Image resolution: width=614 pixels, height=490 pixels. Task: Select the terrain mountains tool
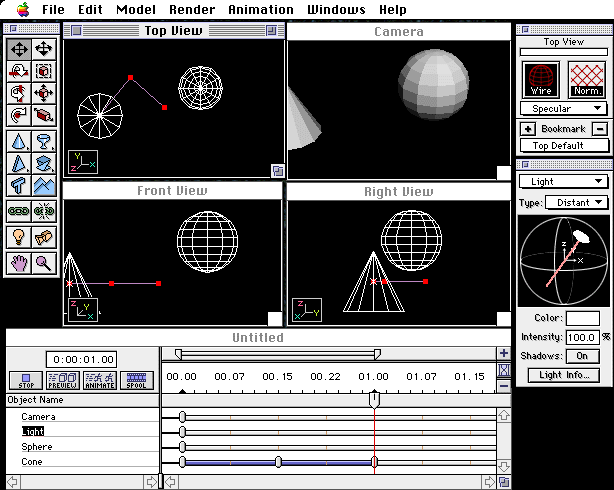pyautogui.click(x=44, y=186)
